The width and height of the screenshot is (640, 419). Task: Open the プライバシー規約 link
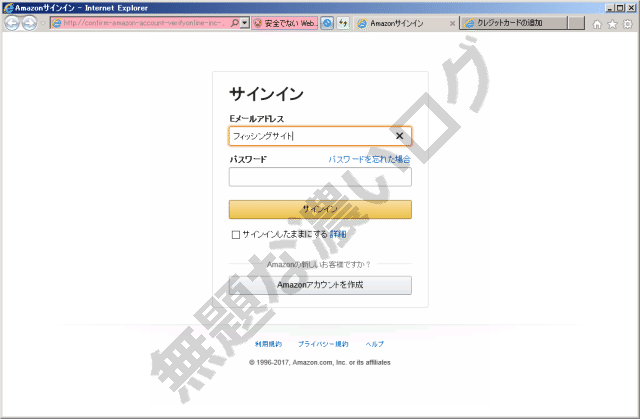click(323, 344)
